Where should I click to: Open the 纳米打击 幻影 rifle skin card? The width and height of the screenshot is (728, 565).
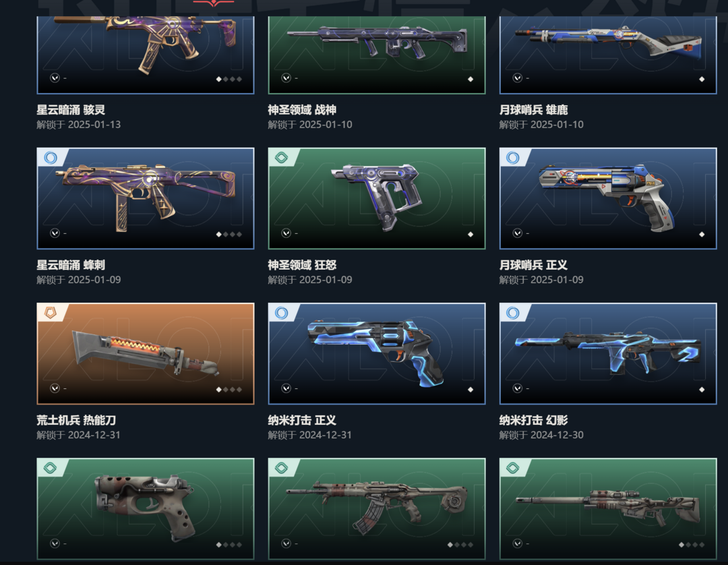click(x=608, y=354)
